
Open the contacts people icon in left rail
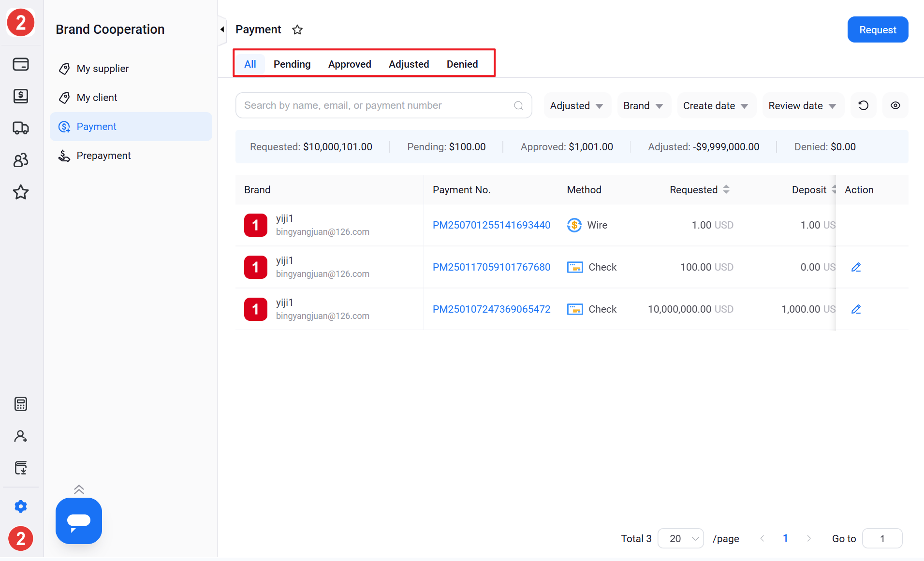(21, 160)
